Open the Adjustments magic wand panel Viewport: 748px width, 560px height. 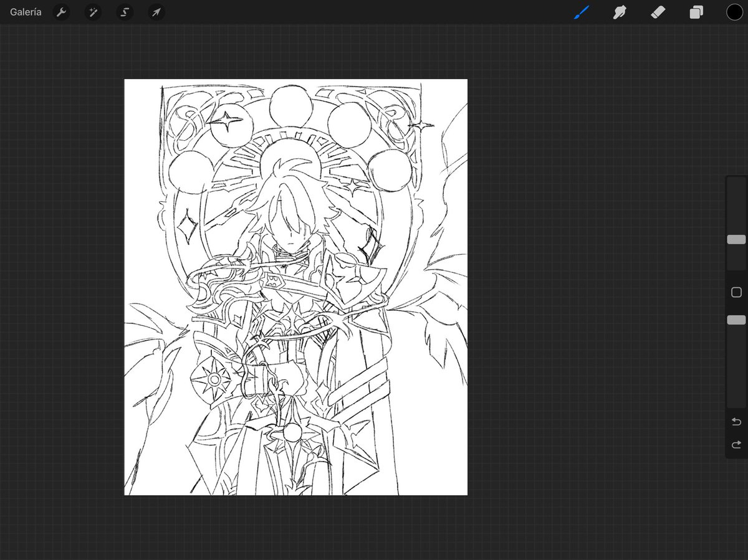pos(93,12)
